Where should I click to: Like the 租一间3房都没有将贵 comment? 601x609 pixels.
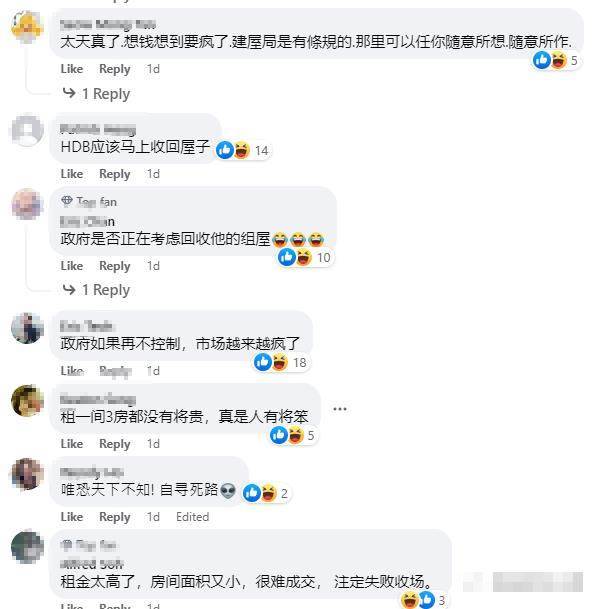pos(72,444)
